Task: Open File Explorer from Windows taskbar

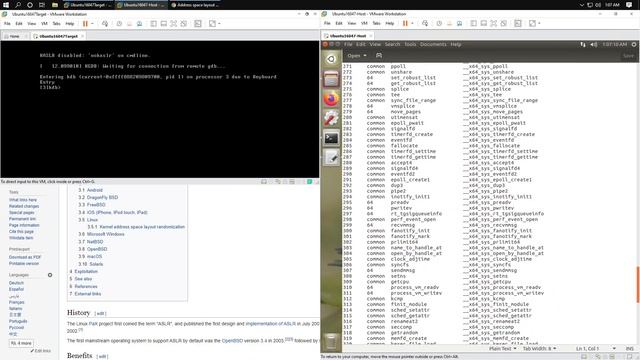Action: click(x=54, y=5)
